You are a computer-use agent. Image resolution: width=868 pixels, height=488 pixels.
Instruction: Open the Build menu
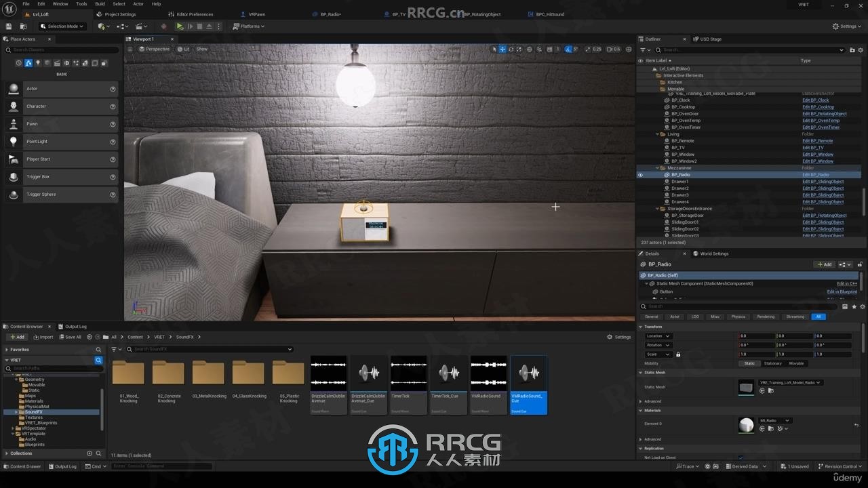click(x=100, y=4)
